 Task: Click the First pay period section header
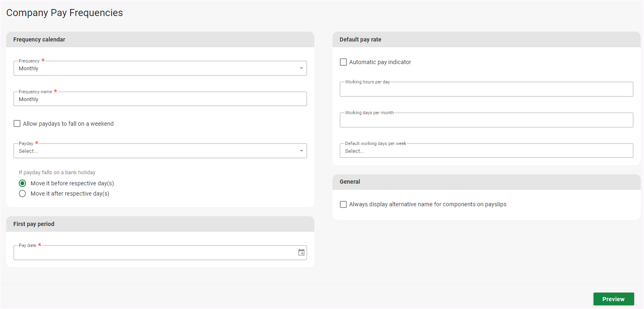(x=34, y=224)
